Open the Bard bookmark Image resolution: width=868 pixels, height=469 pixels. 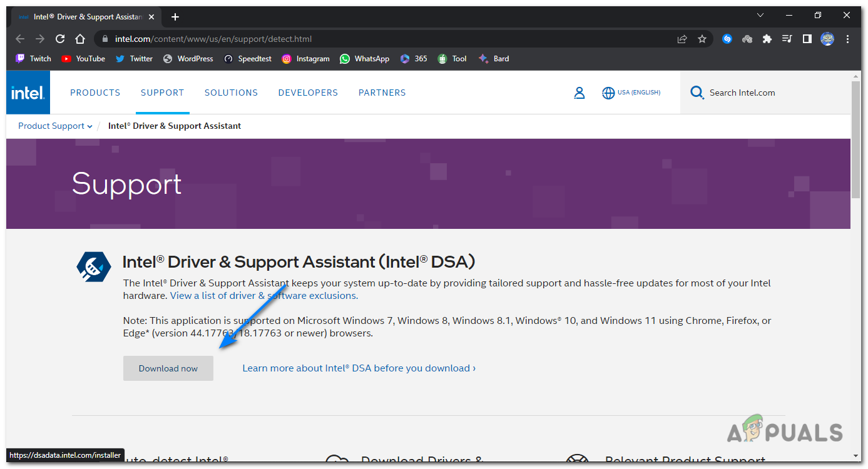pyautogui.click(x=494, y=59)
